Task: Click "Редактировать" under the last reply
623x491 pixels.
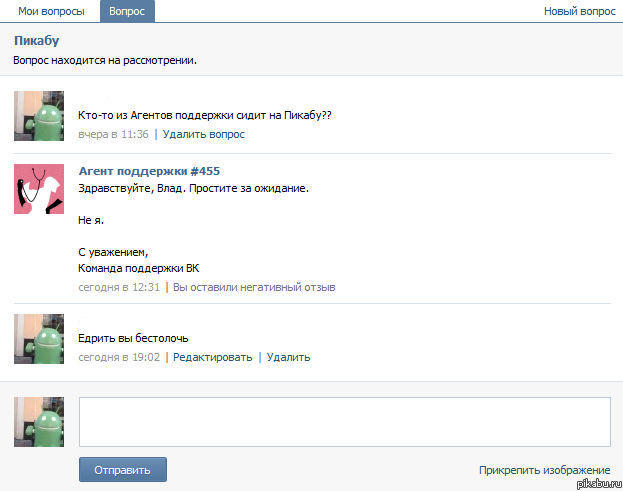Action: (213, 357)
